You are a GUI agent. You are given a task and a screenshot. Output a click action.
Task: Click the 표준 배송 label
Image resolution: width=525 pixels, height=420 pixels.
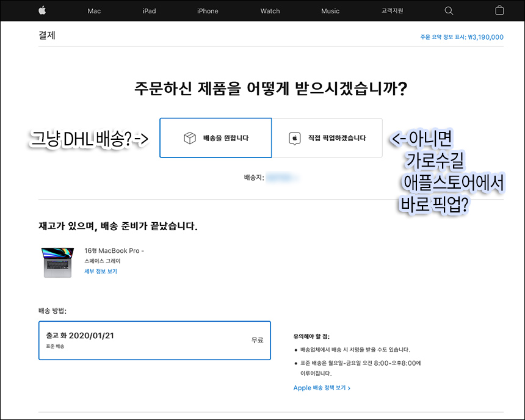tap(55, 346)
